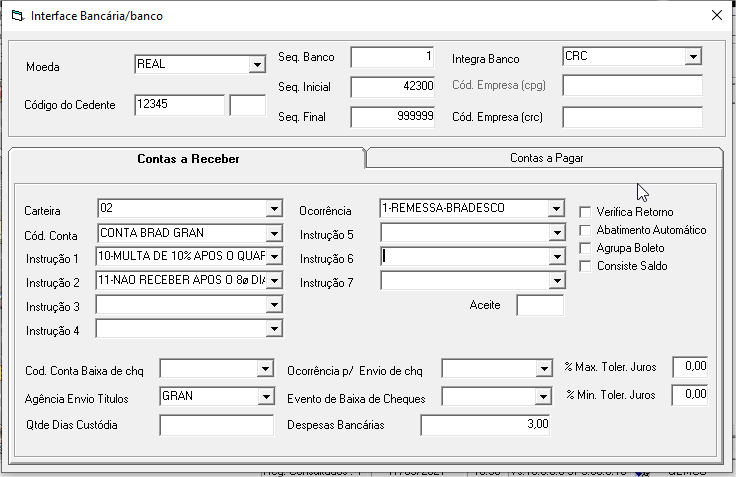Select the Contas a Receber tab
The width and height of the screenshot is (736, 477).
188,159
